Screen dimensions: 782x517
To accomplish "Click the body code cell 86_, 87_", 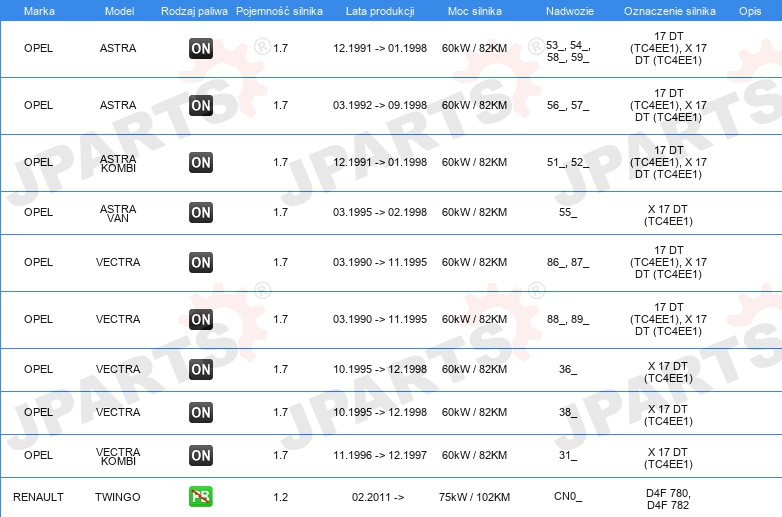I will pyautogui.click(x=568, y=262).
